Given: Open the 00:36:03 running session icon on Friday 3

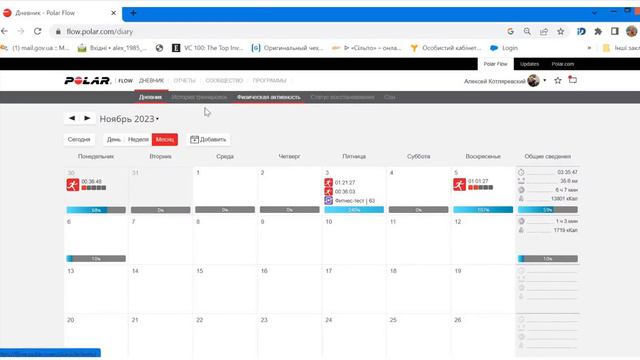Looking at the screenshot, I should click(x=329, y=191).
